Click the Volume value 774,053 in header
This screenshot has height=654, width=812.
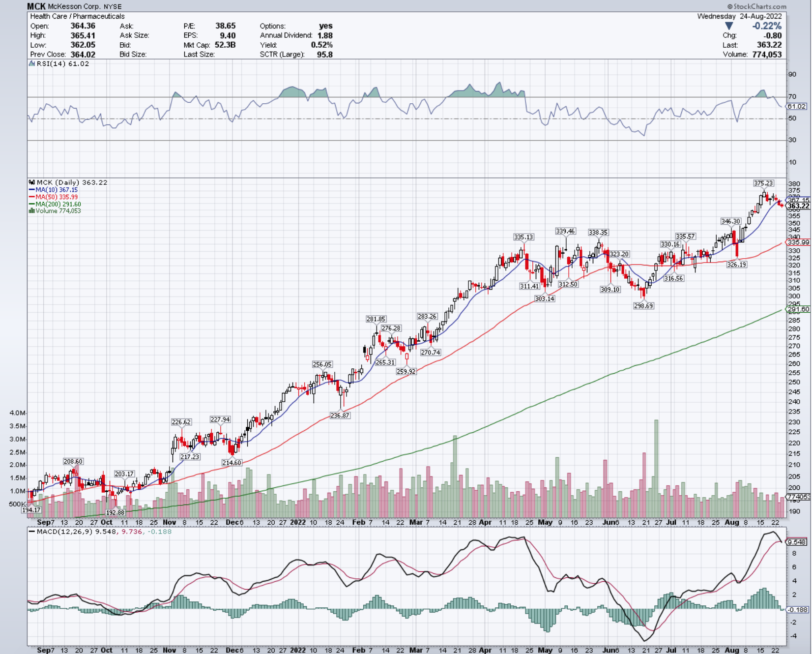[x=767, y=55]
